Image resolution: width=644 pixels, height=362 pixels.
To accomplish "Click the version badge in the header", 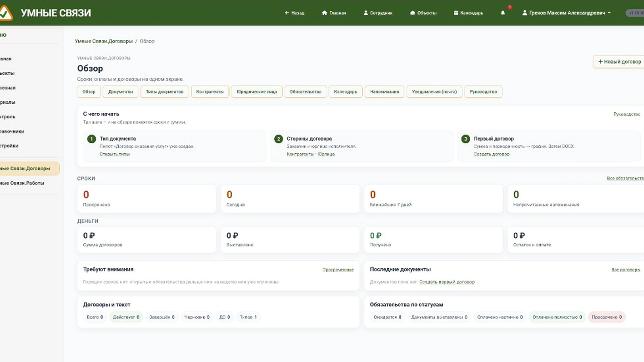I will (x=635, y=13).
